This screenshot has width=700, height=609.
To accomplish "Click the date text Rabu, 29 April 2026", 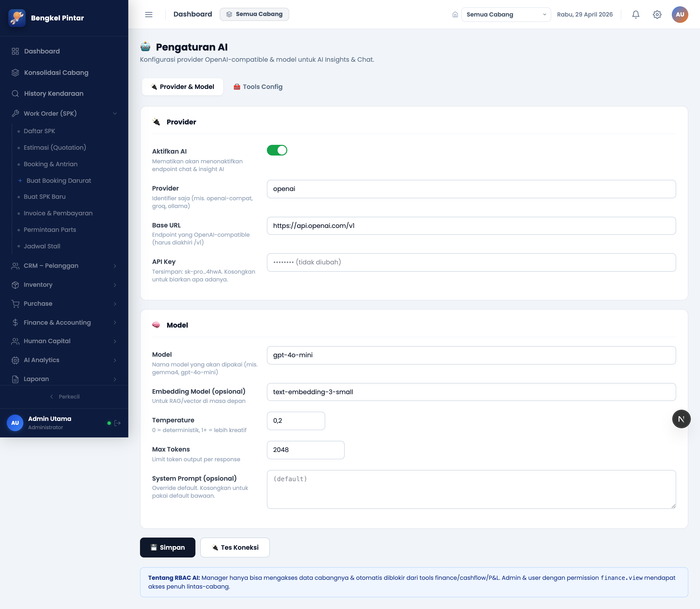I will click(x=585, y=15).
